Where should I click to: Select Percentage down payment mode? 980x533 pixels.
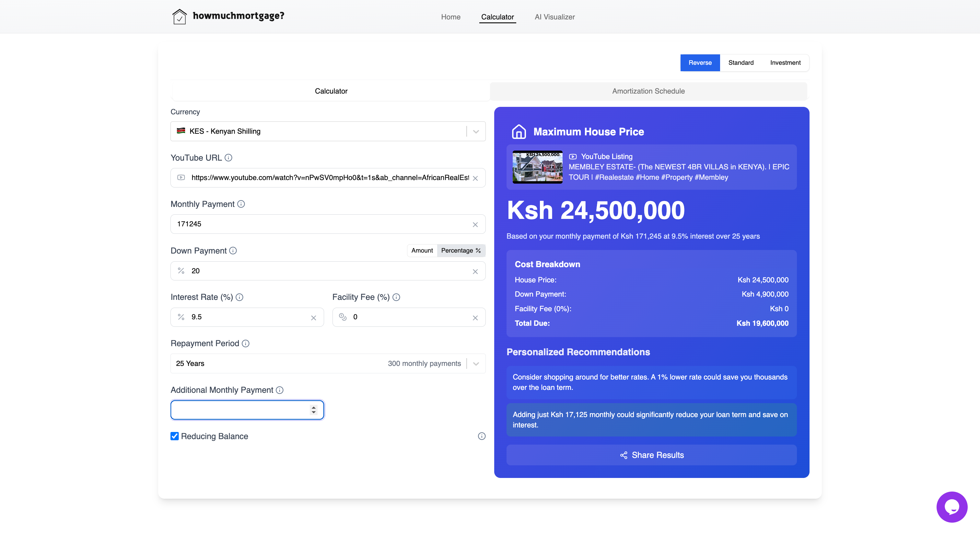pos(461,251)
